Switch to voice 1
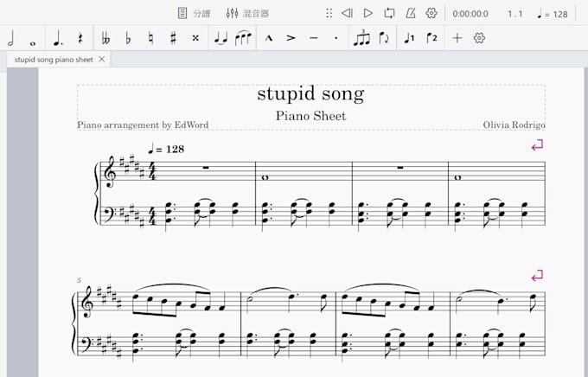This screenshot has width=588, height=377. [x=409, y=38]
